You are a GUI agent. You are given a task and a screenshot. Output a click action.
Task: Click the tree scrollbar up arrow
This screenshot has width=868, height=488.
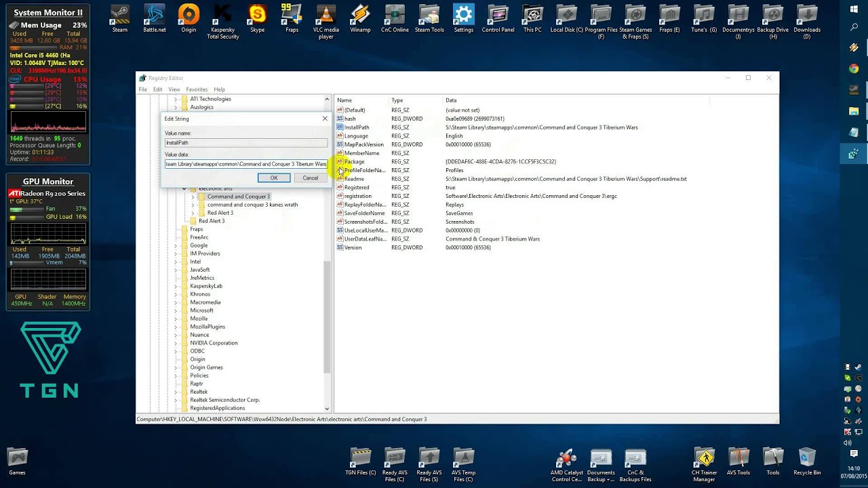coord(327,99)
